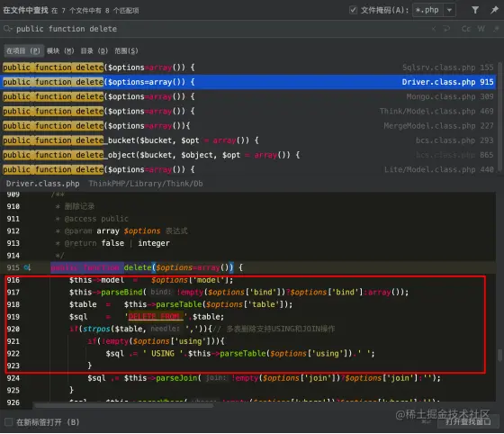504x434 pixels.
Task: Select the Think/Model.class.php 469 result
Action: [247, 112]
